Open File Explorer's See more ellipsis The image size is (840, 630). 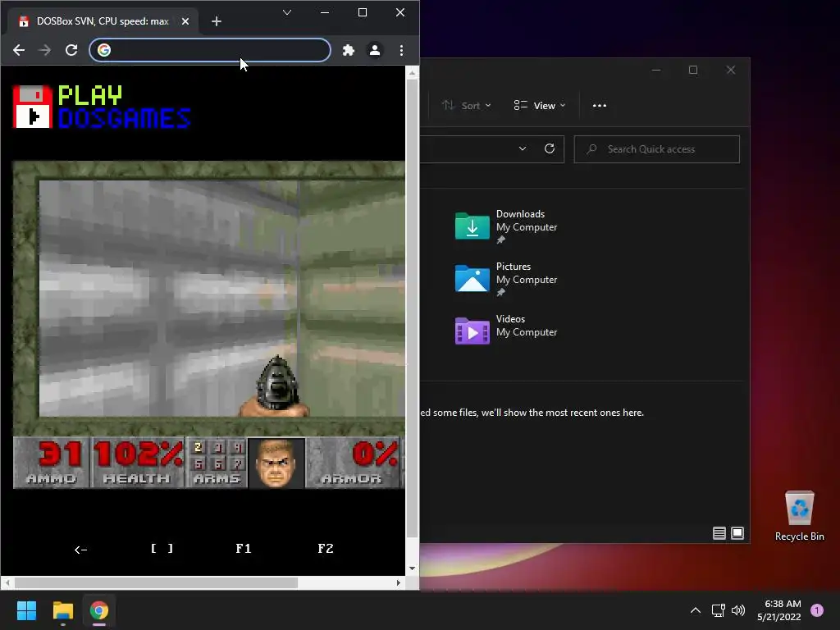click(x=600, y=106)
